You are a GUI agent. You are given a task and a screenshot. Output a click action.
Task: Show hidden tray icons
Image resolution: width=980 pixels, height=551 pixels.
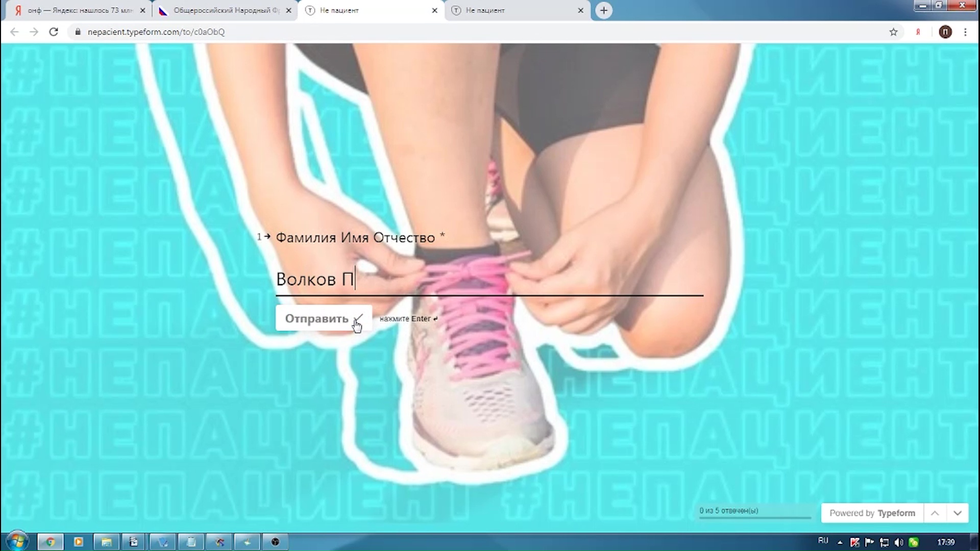point(840,542)
